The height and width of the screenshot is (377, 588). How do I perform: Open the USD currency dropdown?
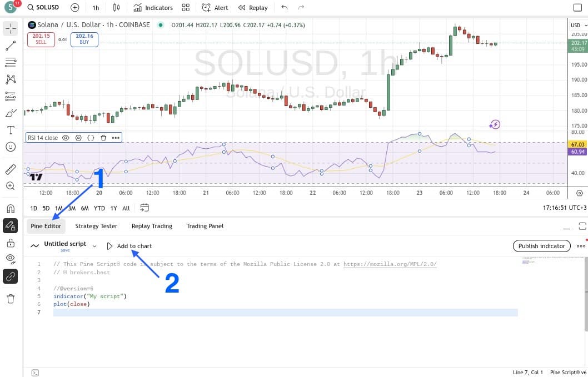578,26
